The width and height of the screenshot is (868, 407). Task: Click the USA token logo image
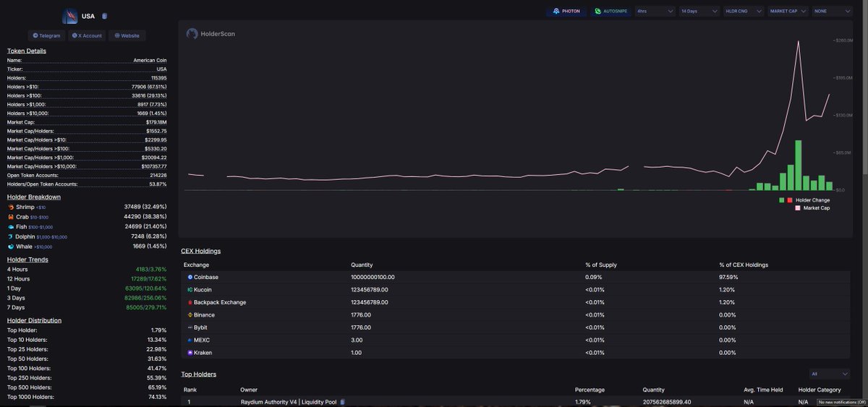[70, 16]
